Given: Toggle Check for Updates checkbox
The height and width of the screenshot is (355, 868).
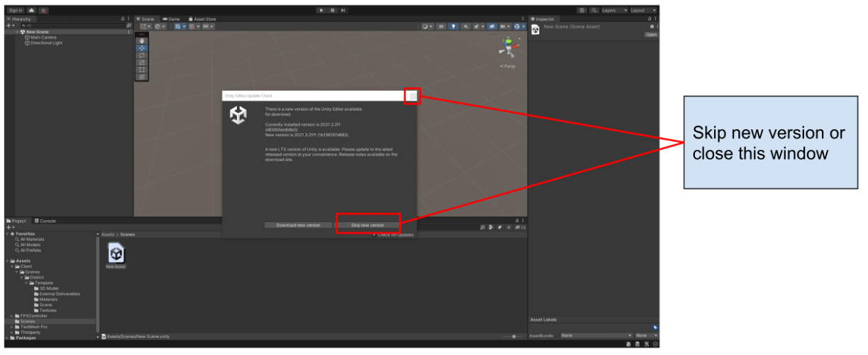Looking at the screenshot, I should click(374, 234).
